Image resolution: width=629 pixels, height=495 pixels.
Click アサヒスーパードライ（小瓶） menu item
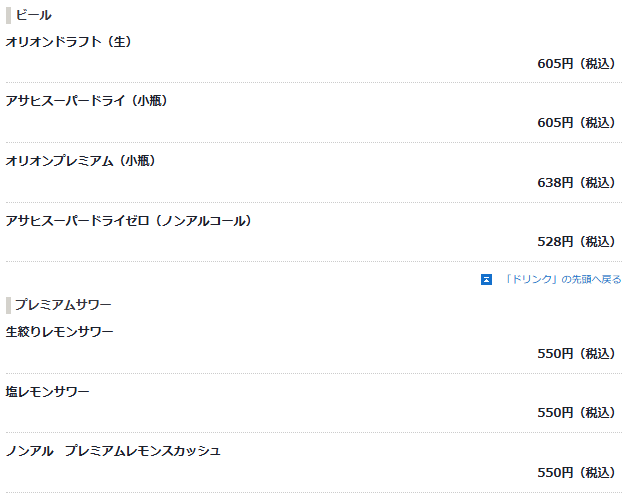86,101
